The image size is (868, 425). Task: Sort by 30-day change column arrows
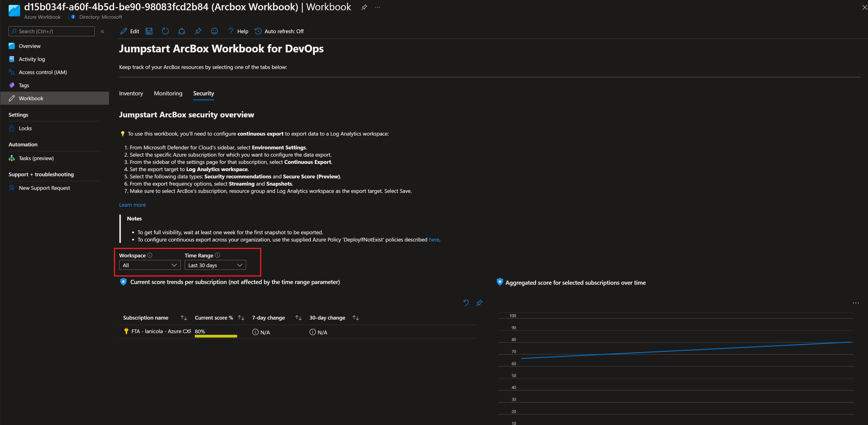[x=356, y=318]
